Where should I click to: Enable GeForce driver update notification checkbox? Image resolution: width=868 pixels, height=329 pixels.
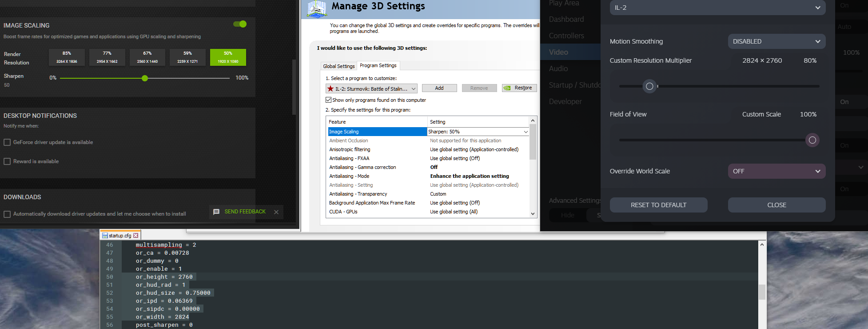pyautogui.click(x=7, y=142)
